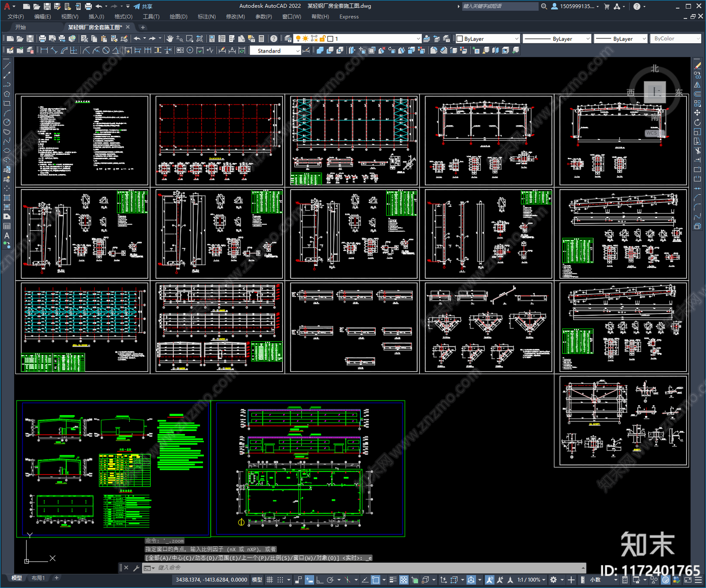
Task: Toggle annotation visibility in status bar
Action: [x=490, y=580]
